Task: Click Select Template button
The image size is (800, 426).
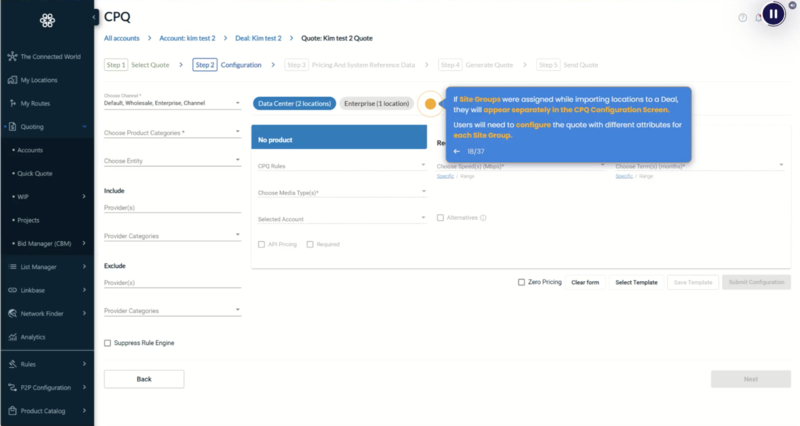Action: [636, 282]
